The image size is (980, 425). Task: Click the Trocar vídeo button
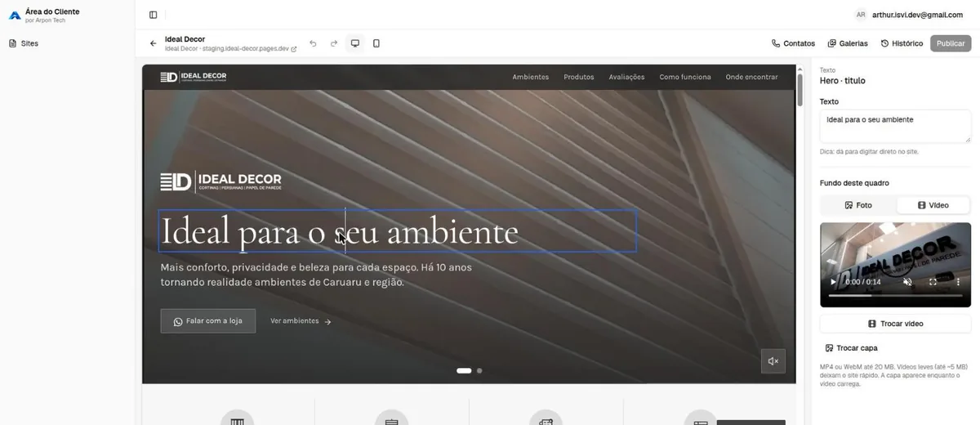point(895,324)
